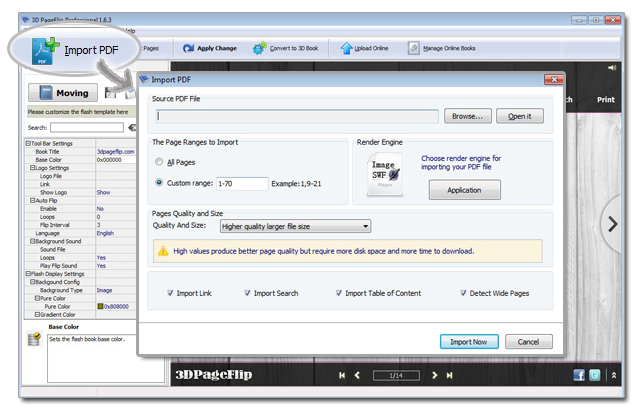644x414 pixels.
Task: Click the template search input field
Action: pos(87,128)
